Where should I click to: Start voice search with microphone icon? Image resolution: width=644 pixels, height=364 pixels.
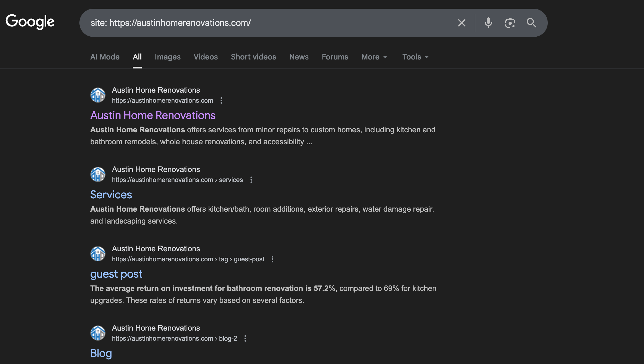pos(488,23)
